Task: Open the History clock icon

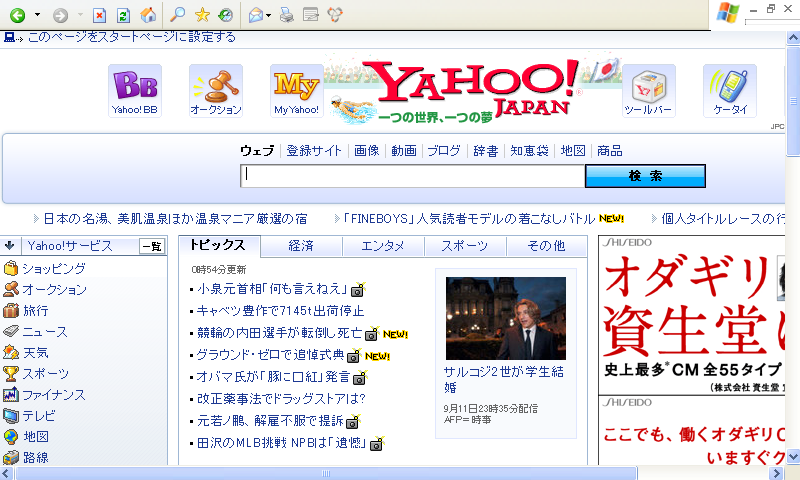Action: pos(226,15)
